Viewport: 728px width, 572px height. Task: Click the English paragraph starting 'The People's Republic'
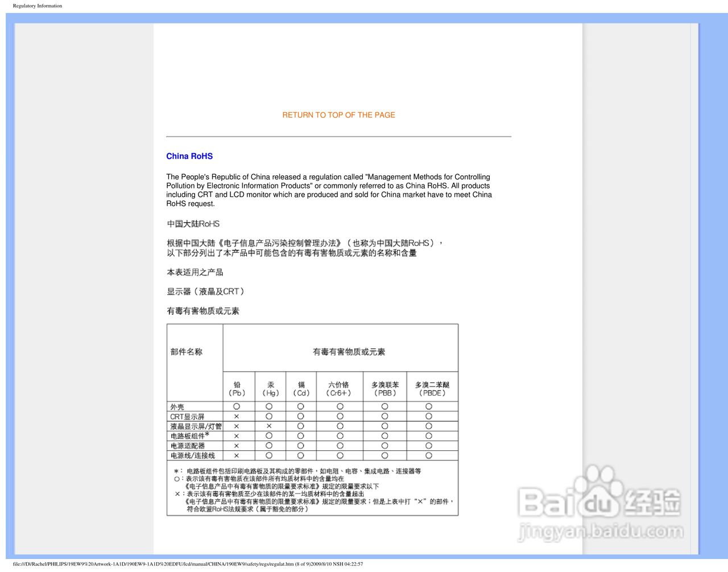point(329,190)
